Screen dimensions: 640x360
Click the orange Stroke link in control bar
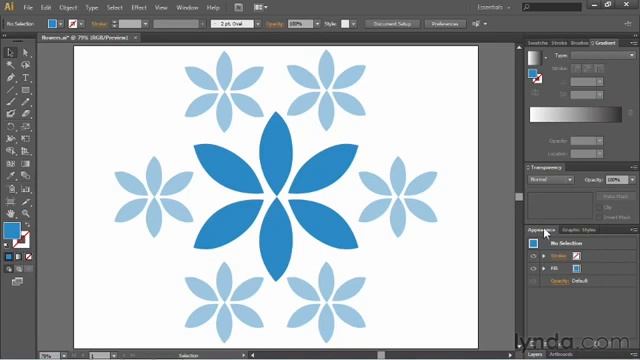(99, 24)
